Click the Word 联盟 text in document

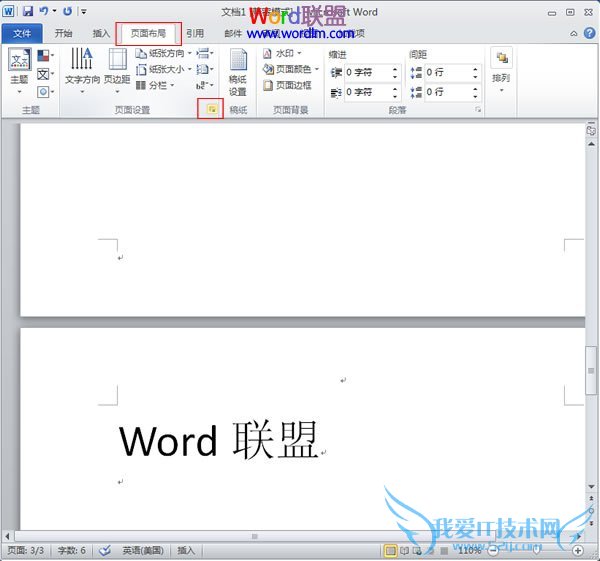click(x=218, y=440)
